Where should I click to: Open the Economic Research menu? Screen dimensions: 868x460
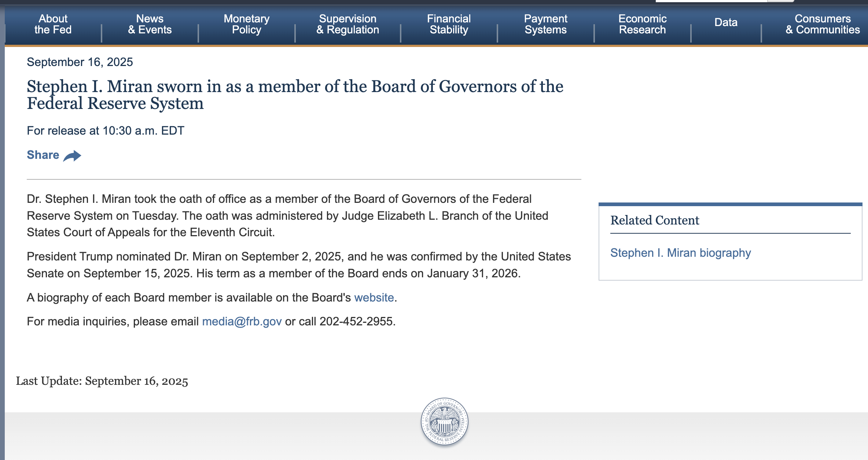[642, 24]
